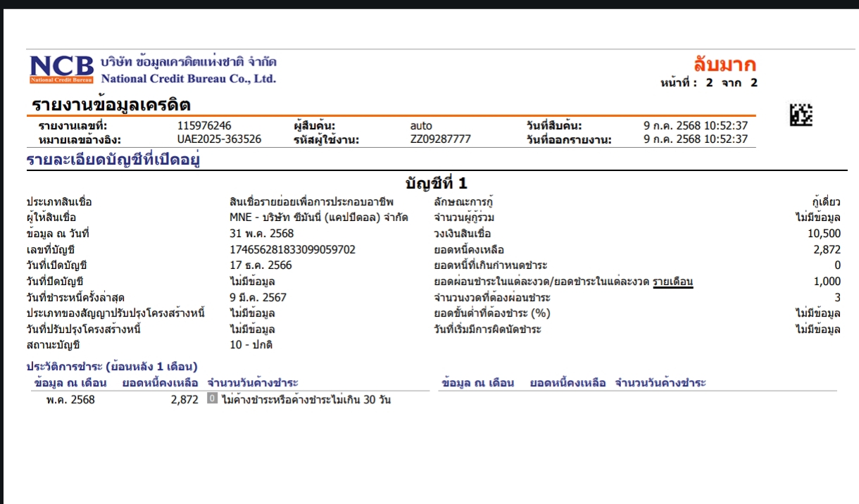The image size is (859, 504).
Task: Select the loan type 'สินเชื่อรายย่อยเพื่อการประกอบอาชีพ'
Action: pos(312,202)
